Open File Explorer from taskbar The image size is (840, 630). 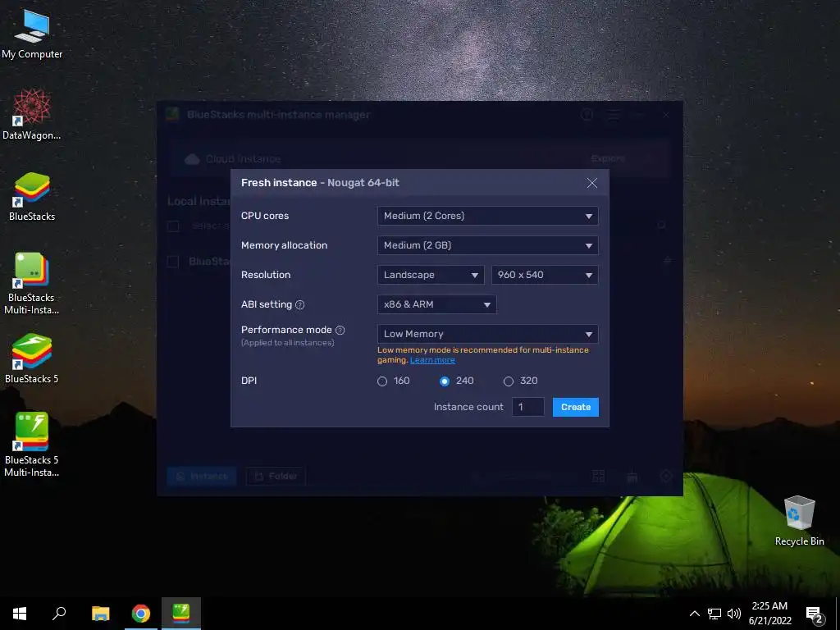pyautogui.click(x=100, y=614)
